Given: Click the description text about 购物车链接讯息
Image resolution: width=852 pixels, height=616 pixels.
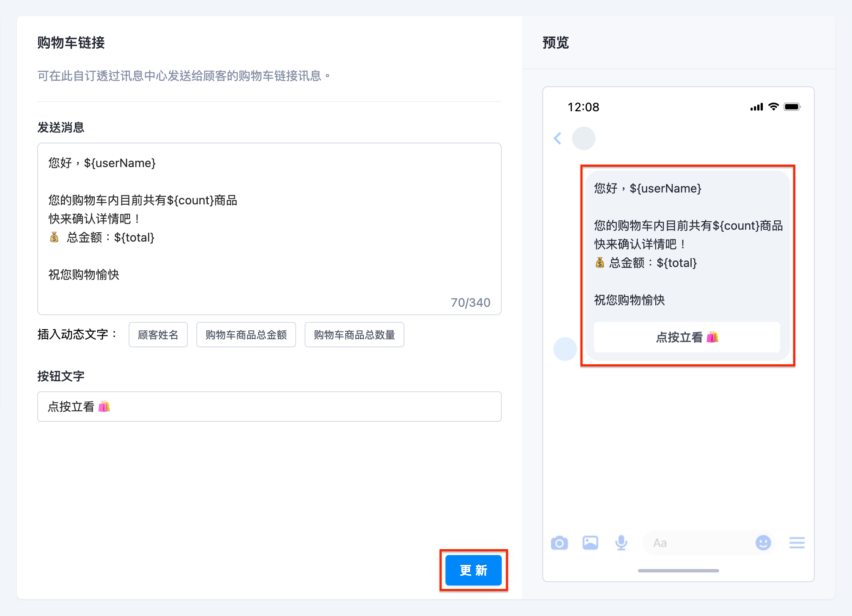Looking at the screenshot, I should click(x=184, y=76).
